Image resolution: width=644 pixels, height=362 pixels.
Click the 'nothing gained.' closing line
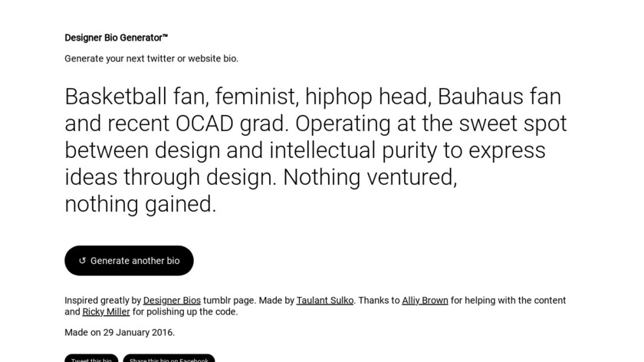coord(140,204)
